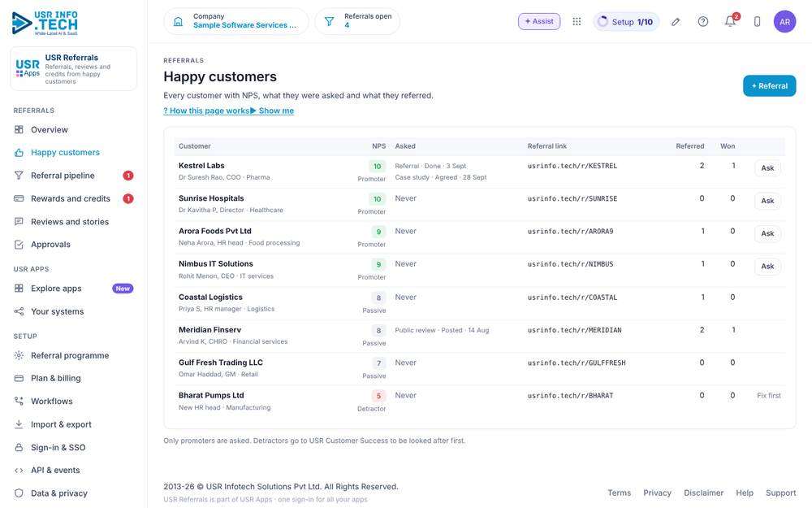
Task: Open the Referrals open 4 filter
Action: (357, 21)
